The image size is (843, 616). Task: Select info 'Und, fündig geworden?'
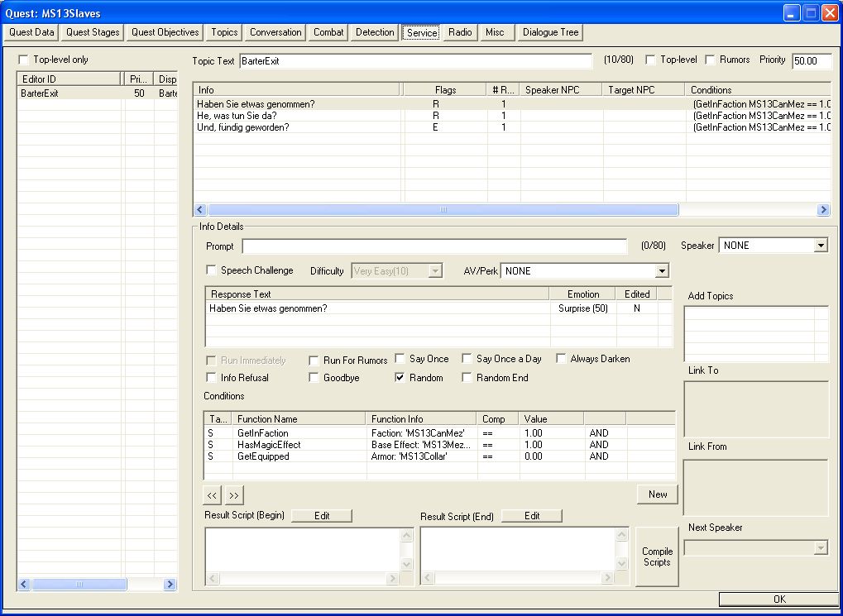tap(511, 127)
